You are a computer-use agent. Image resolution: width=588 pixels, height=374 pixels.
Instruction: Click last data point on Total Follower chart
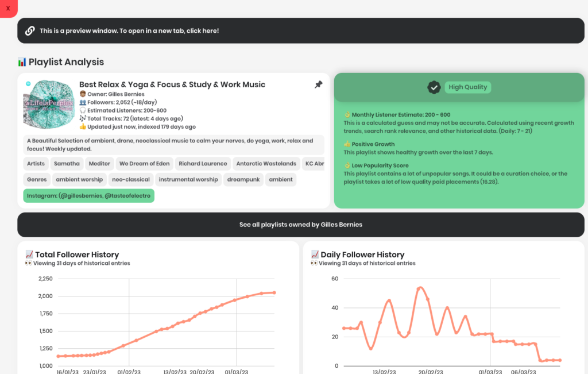click(274, 292)
